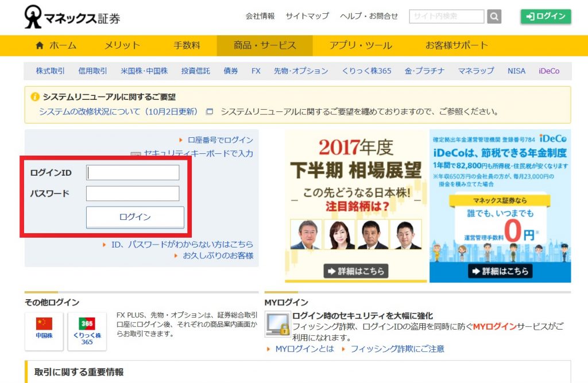Click the green ログイン button at top right
The width and height of the screenshot is (588, 383).
pyautogui.click(x=546, y=16)
